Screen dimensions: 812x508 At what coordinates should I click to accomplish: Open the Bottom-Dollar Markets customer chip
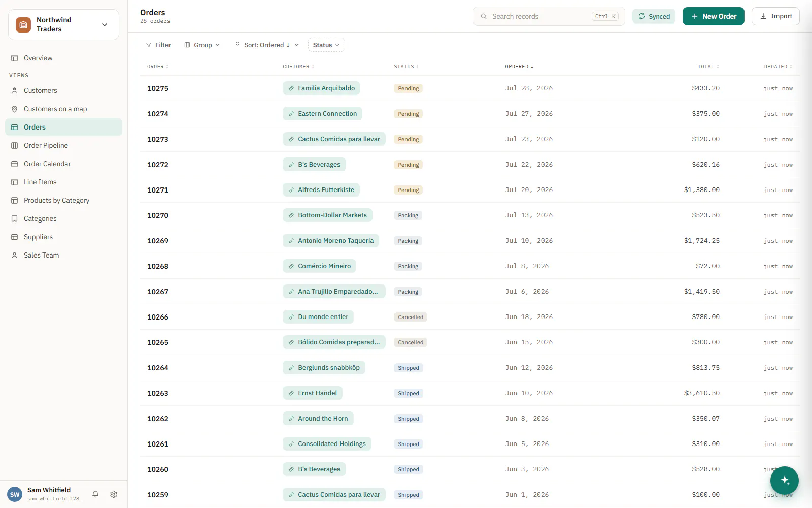coord(327,215)
